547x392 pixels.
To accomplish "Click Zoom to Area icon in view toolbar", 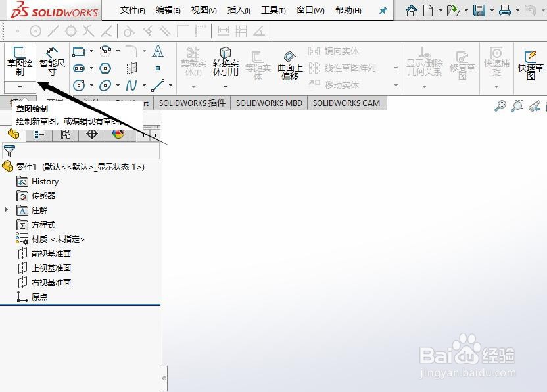I will (517, 106).
